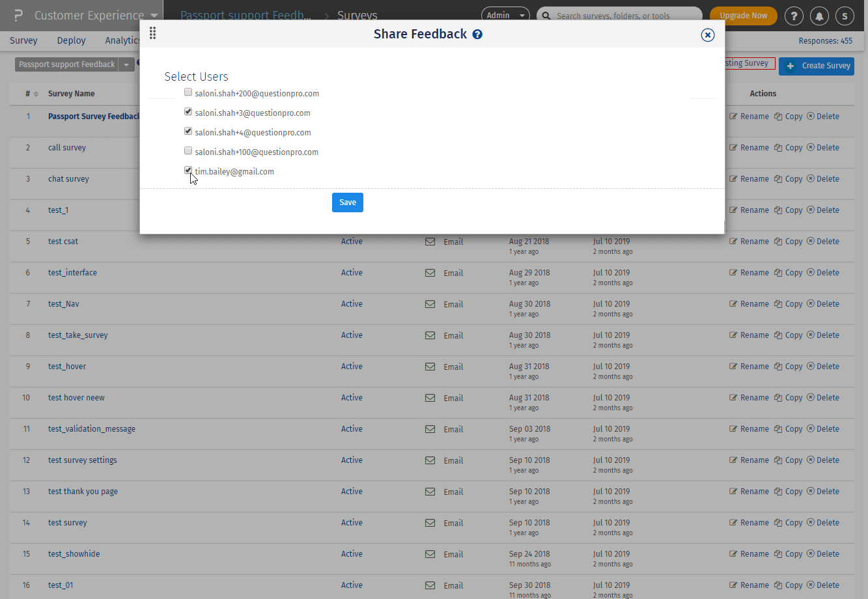The image size is (868, 599).
Task: Expand the Customer Experience product dropdown
Action: 154,16
